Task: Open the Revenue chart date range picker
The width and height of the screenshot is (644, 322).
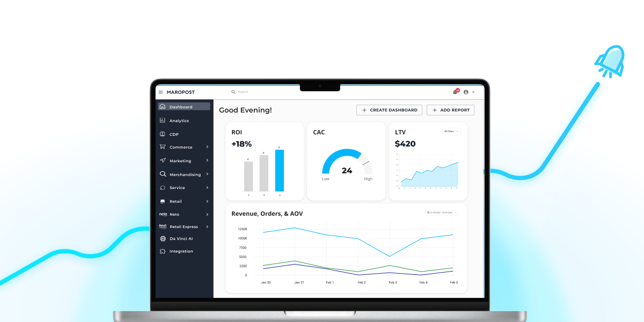Action: tap(442, 213)
